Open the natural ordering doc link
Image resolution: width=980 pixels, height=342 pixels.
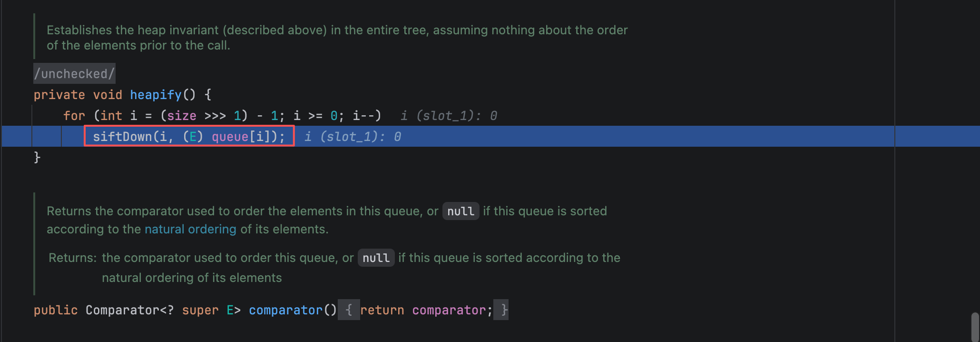pos(190,229)
